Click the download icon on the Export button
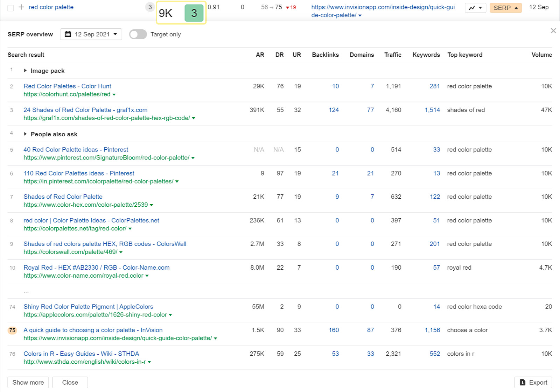Image resolution: width=560 pixels, height=392 pixels. [x=522, y=382]
